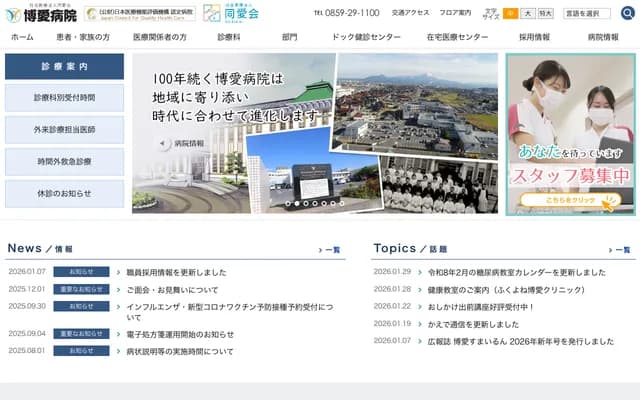Click the 一覧 arrow link in News section
This screenshot has width=640, height=400.
pos(329,250)
